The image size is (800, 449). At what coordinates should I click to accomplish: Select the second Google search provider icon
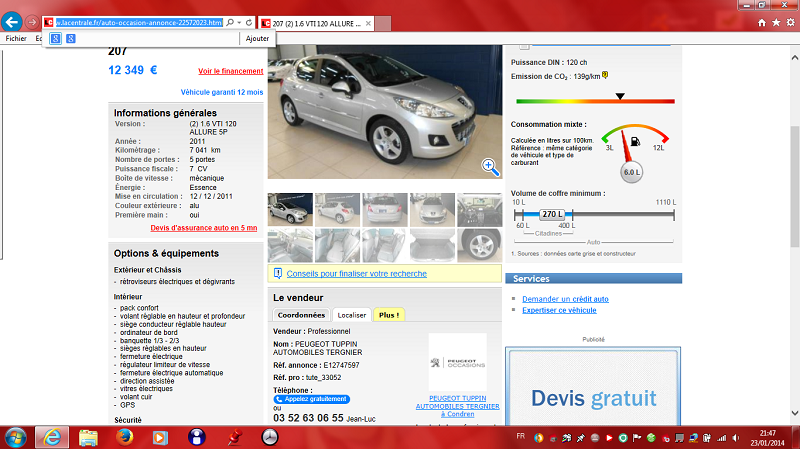[71, 38]
